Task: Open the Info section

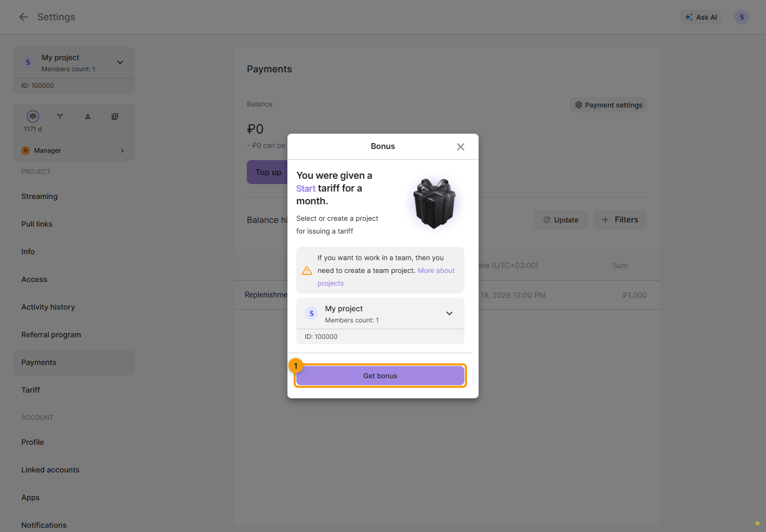Action: [x=74, y=252]
